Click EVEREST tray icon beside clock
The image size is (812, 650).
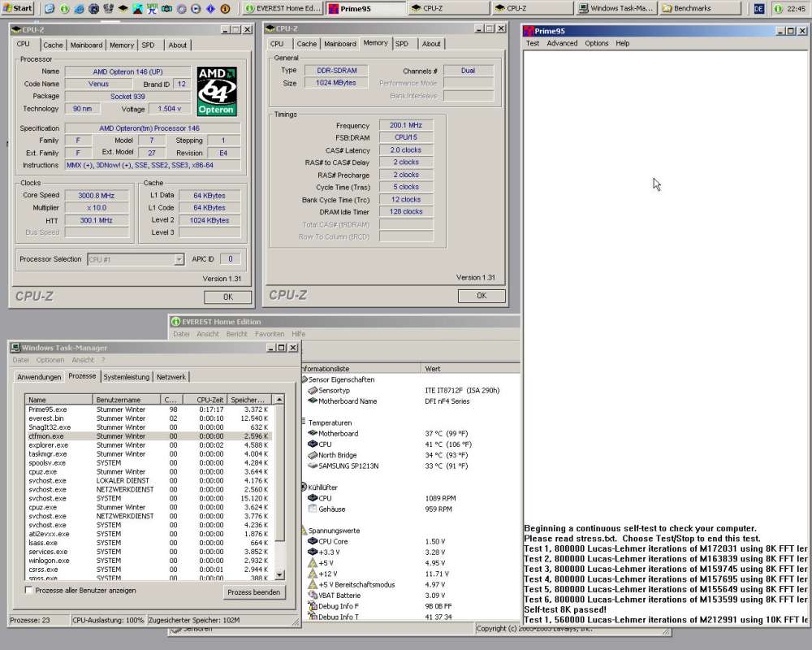point(778,8)
